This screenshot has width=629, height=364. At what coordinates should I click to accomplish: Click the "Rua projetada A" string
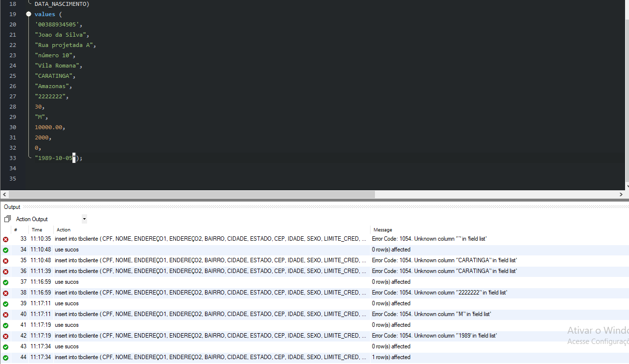(x=64, y=45)
